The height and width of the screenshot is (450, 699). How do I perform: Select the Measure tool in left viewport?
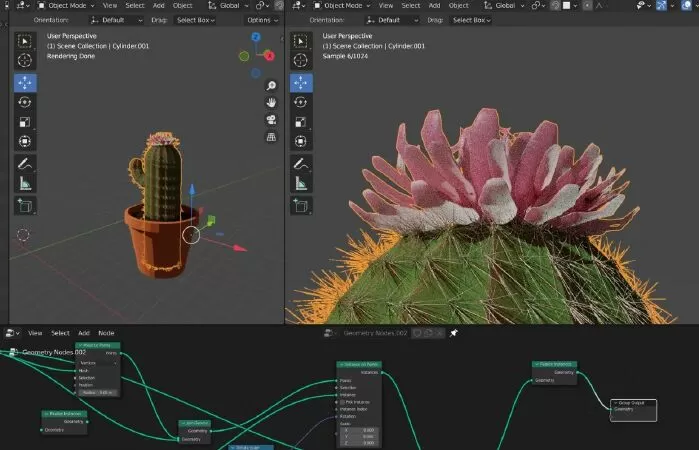(25, 183)
